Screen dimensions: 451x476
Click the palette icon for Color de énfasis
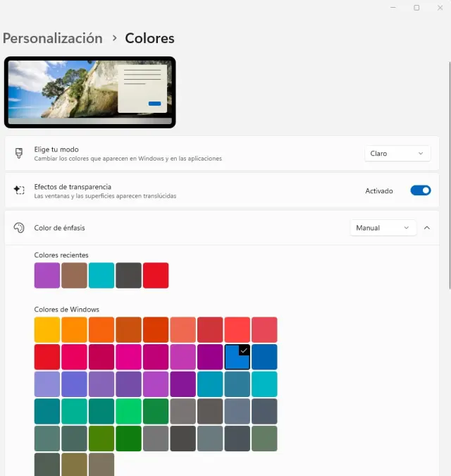pos(19,228)
